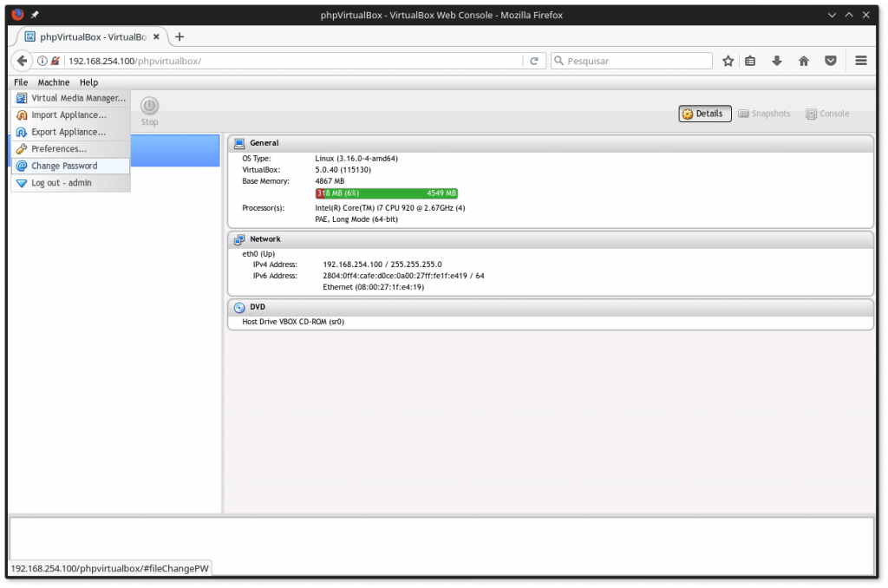
Task: Click the Details view button
Action: click(x=704, y=113)
